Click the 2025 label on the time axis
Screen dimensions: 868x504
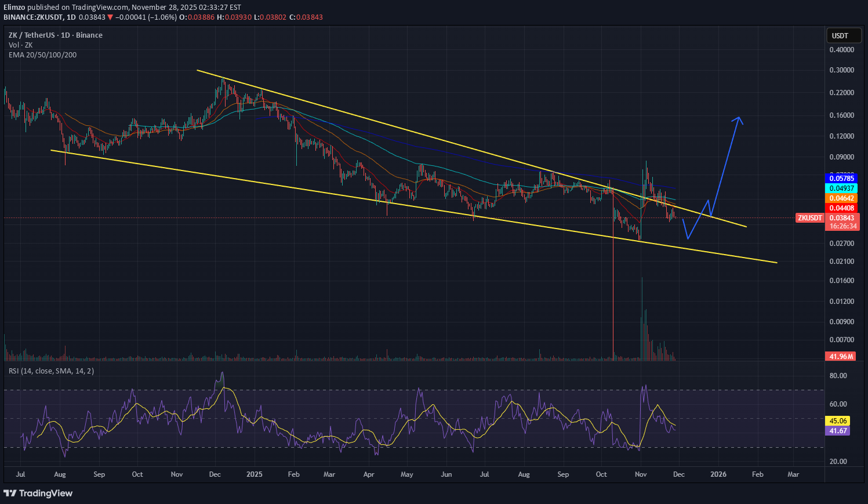[254, 474]
